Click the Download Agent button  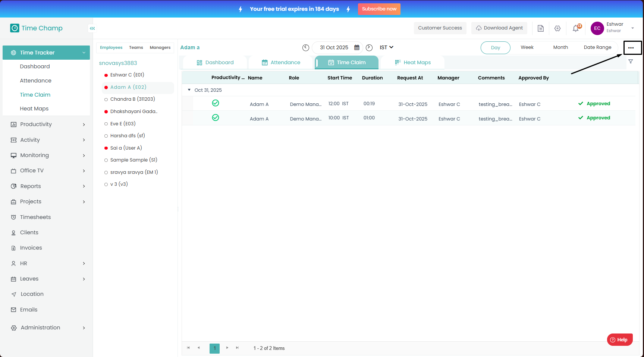pyautogui.click(x=499, y=28)
